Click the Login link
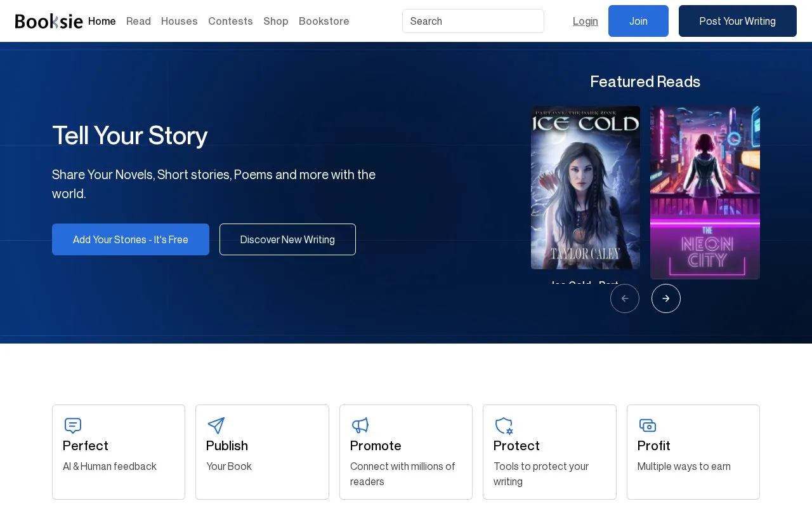Image resolution: width=812 pixels, height=508 pixels. coord(586,21)
